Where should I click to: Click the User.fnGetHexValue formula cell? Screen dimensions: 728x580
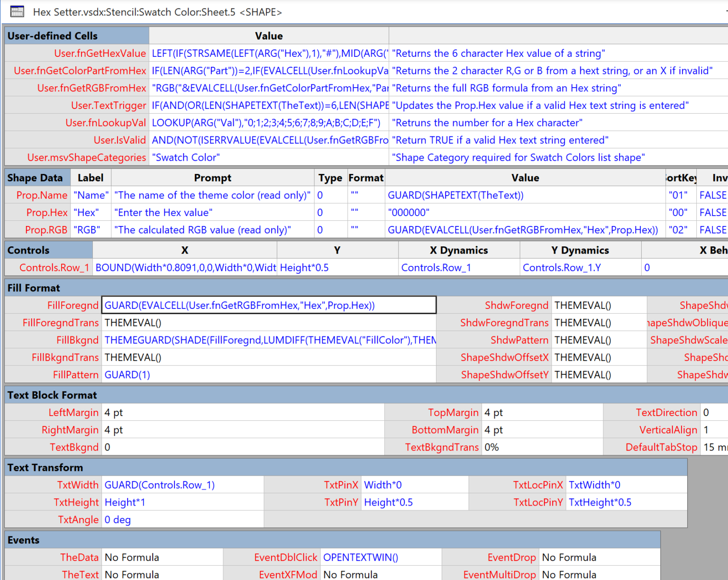[x=268, y=53]
